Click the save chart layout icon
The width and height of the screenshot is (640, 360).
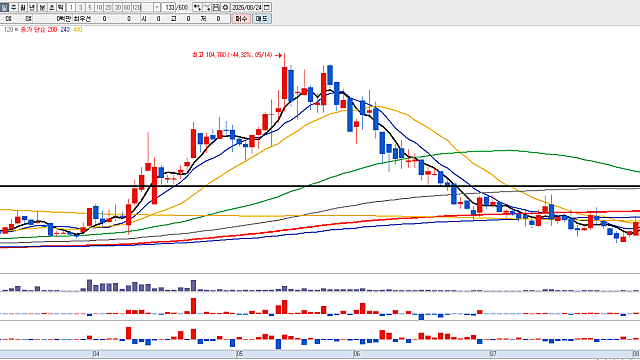pyautogui.click(x=216, y=7)
